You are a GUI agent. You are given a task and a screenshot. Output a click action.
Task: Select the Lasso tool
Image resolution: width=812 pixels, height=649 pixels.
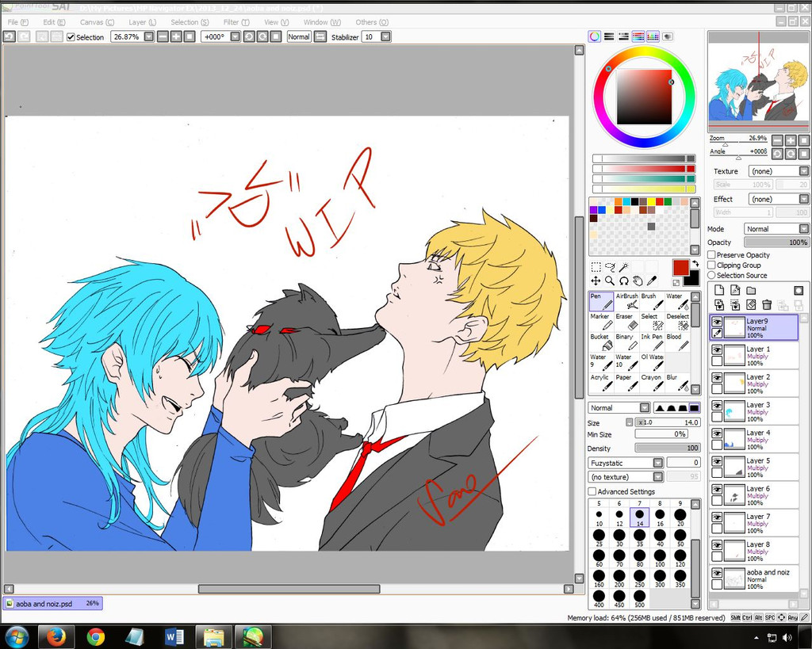[610, 267]
